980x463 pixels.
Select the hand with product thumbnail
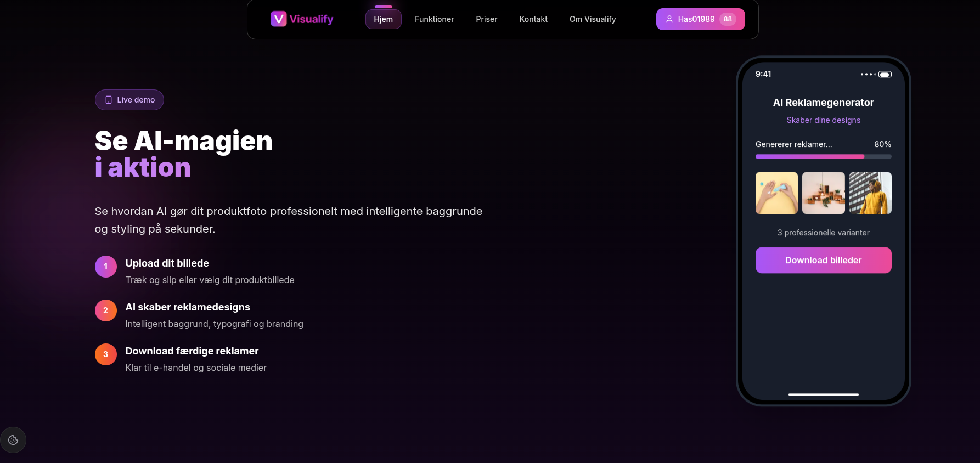pos(776,193)
